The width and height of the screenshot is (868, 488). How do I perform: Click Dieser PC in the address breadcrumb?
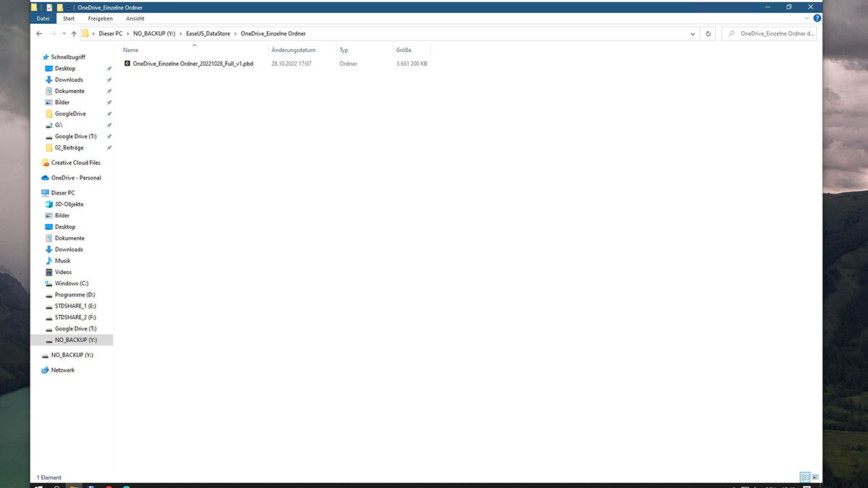click(111, 33)
